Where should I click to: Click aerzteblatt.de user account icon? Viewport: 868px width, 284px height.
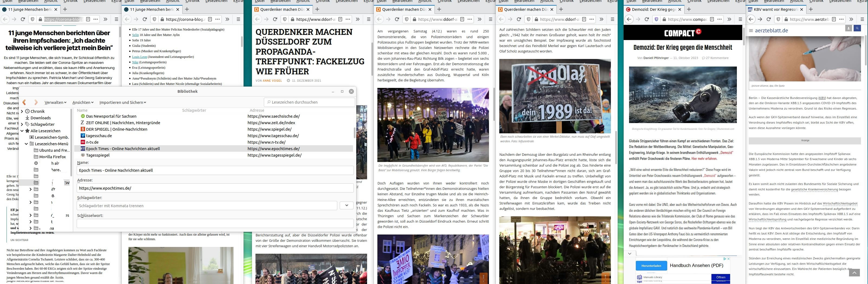tap(848, 28)
